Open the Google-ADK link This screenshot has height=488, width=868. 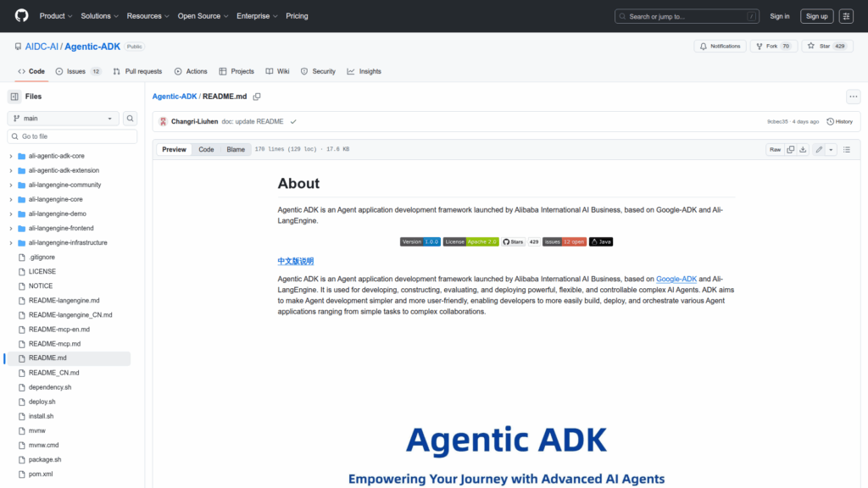coord(676,279)
